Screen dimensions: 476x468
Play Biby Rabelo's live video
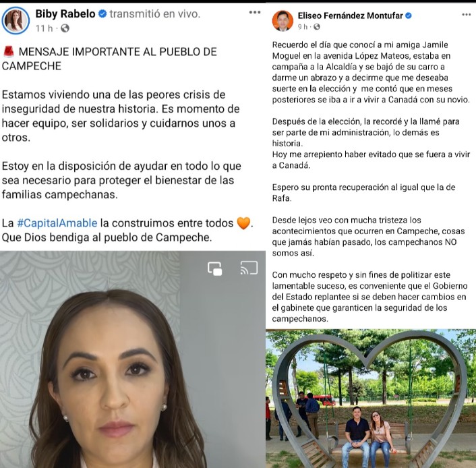pos(133,359)
